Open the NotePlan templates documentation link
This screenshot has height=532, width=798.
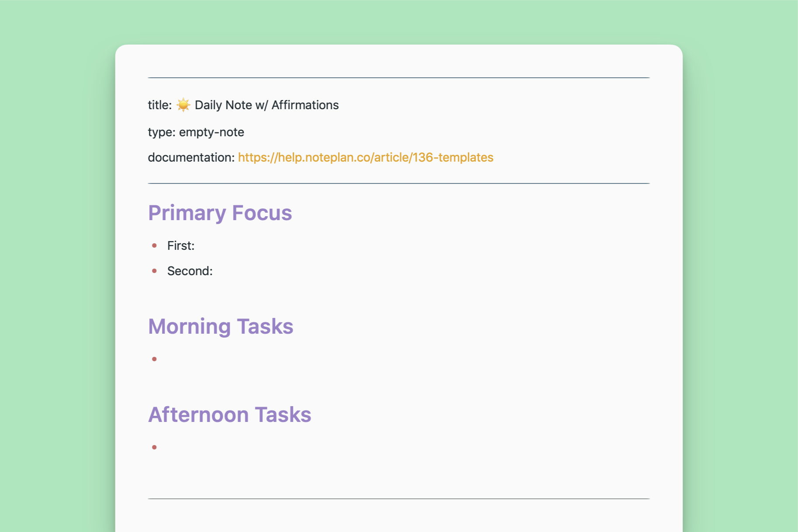coord(366,158)
